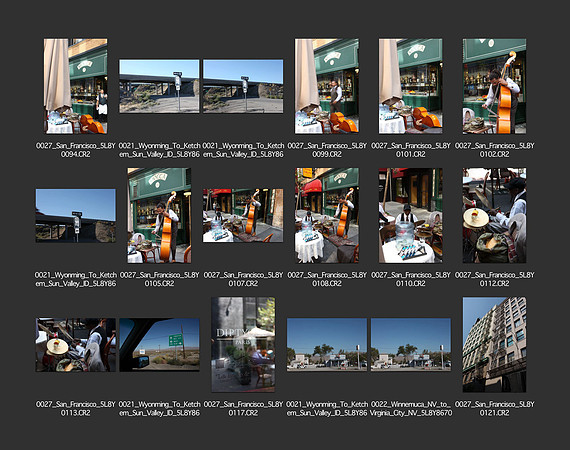Select the tall building thumbnail 0121.CR2

click(494, 345)
